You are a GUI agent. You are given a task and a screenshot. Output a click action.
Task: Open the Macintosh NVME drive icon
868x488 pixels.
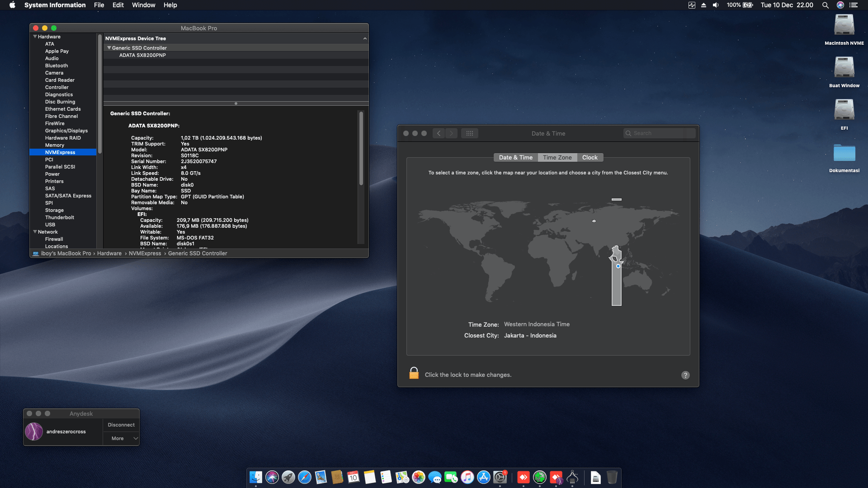click(844, 26)
